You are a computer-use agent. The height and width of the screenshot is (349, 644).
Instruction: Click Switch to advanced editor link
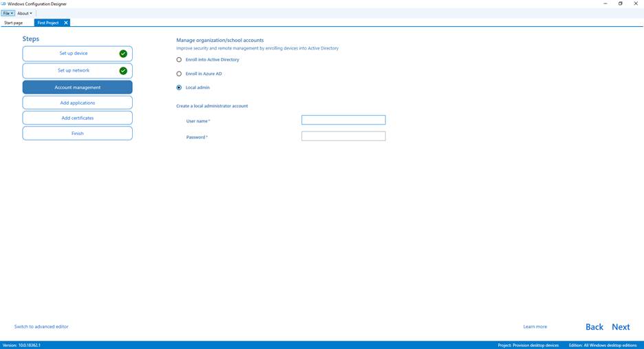[41, 327]
